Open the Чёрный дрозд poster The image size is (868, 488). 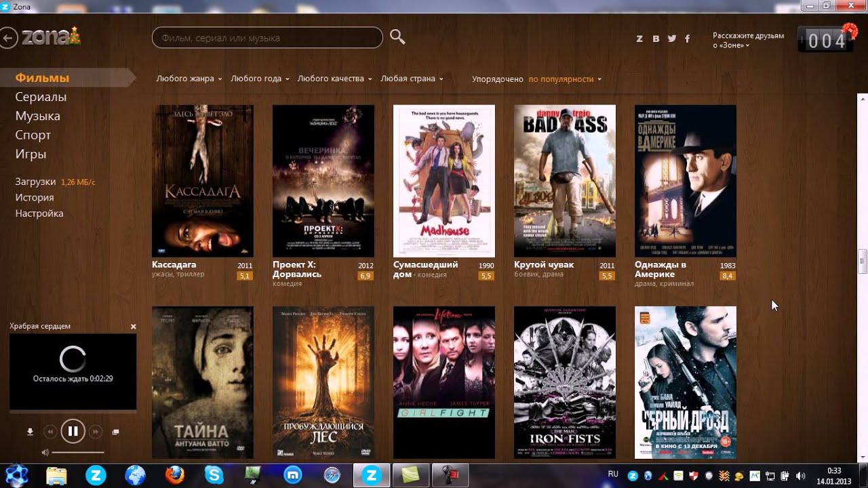click(x=686, y=382)
